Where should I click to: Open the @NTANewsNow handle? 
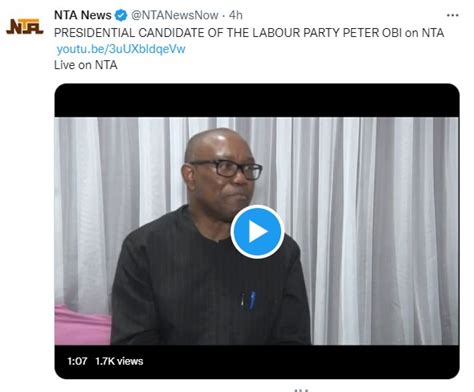pyautogui.click(x=175, y=15)
